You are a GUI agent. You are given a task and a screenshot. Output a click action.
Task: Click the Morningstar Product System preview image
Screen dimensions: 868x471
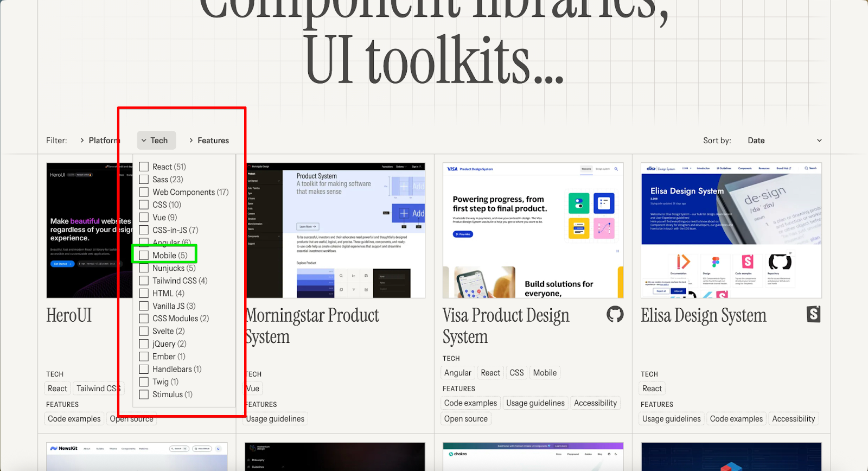click(336, 230)
